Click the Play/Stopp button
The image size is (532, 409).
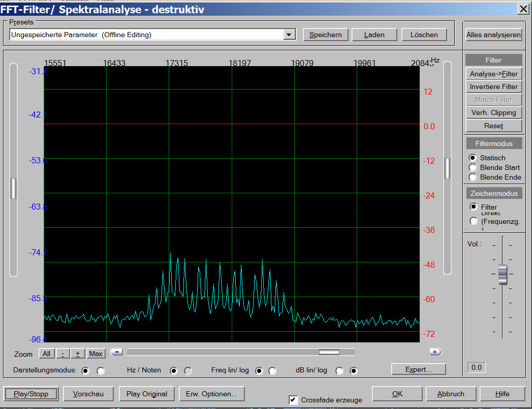click(31, 394)
